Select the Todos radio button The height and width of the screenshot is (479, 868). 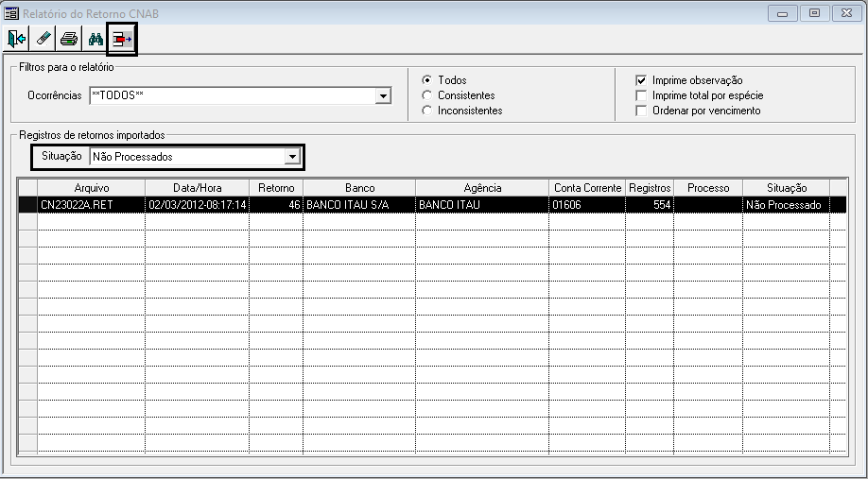(x=426, y=80)
